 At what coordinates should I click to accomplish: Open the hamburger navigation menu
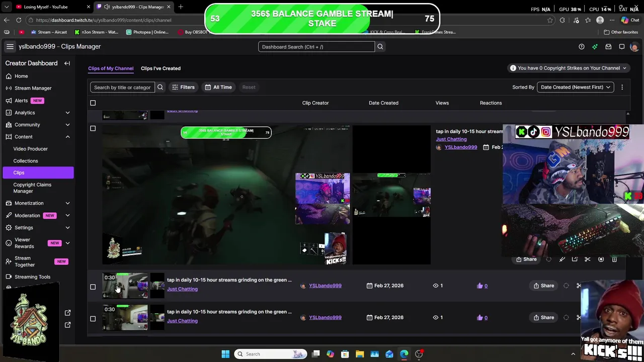10,46
